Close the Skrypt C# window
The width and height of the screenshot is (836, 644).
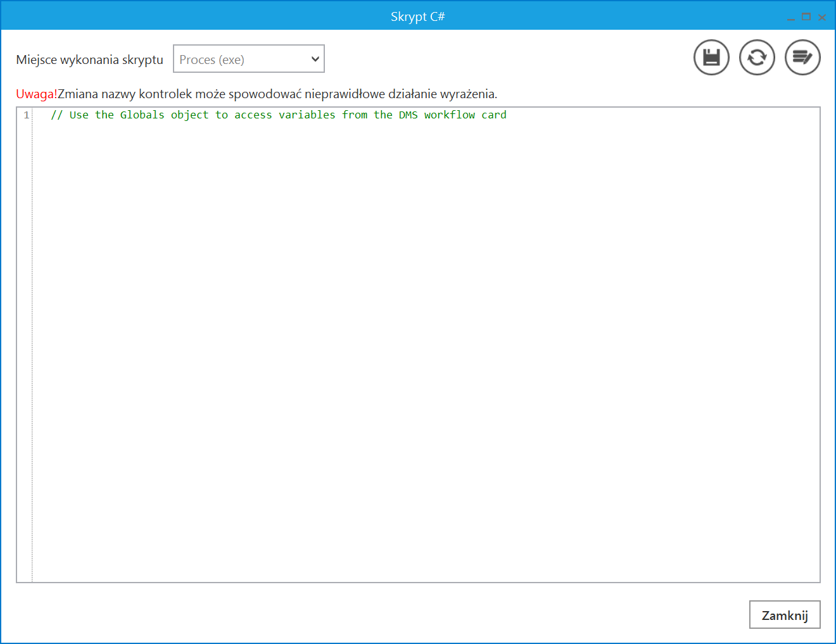822,17
